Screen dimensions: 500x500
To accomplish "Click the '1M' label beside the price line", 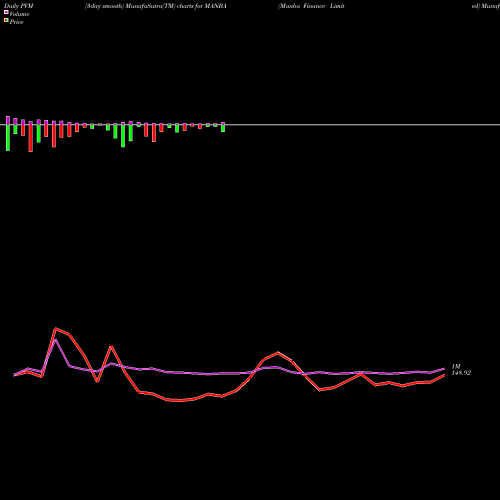I will click(456, 366).
